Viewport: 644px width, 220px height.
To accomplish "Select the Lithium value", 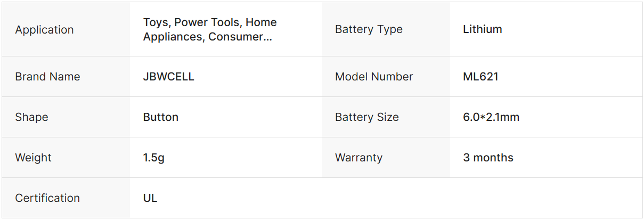I will 483,30.
